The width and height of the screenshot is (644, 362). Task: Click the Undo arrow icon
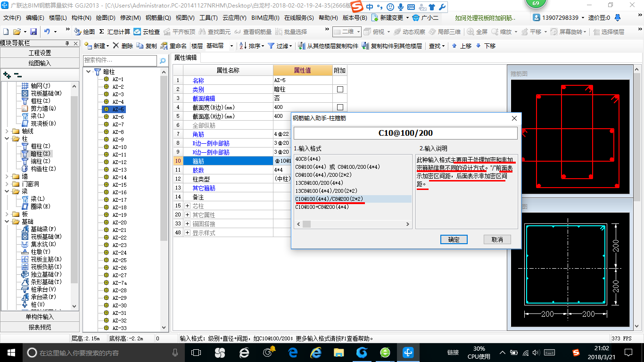(47, 32)
